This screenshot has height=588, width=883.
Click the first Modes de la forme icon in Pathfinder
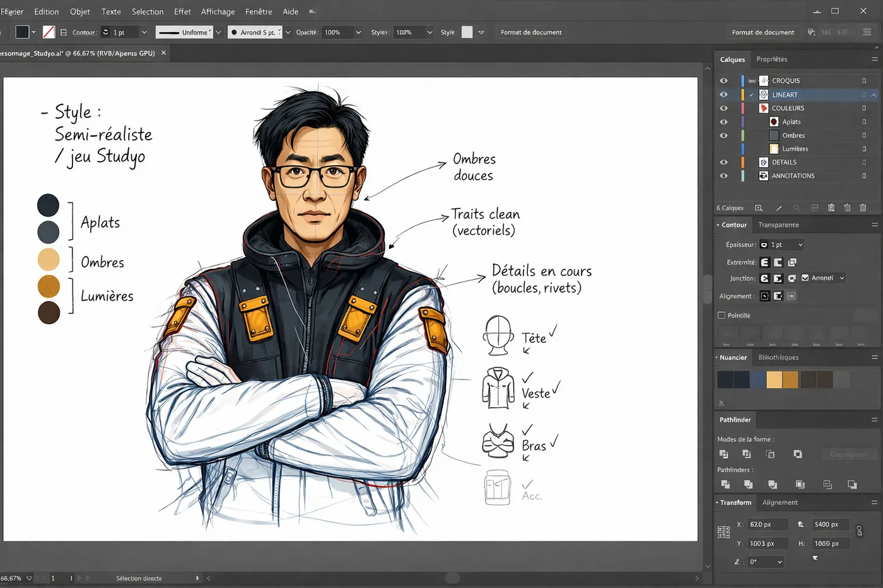pos(723,454)
